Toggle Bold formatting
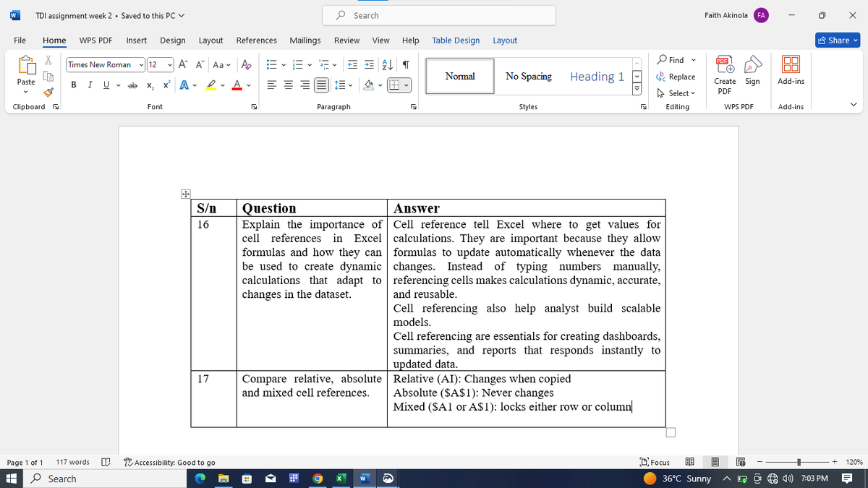The height and width of the screenshot is (488, 868). point(74,85)
